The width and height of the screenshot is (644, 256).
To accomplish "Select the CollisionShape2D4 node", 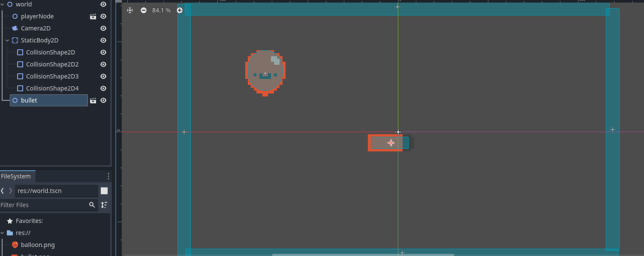I will coord(52,88).
